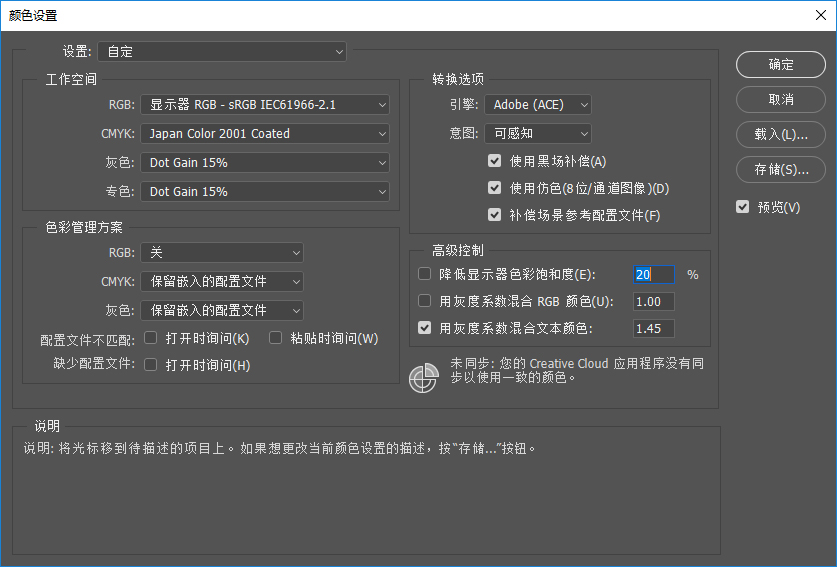Close the 颜色设置 dialog
Image resolution: width=837 pixels, height=567 pixels.
pos(821,15)
